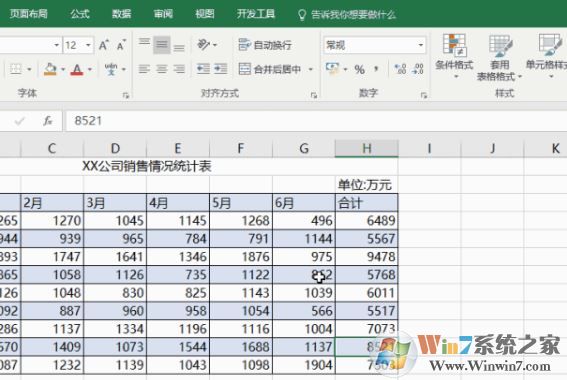Align cell text right
Screen dimensions: 567x380
[179, 69]
